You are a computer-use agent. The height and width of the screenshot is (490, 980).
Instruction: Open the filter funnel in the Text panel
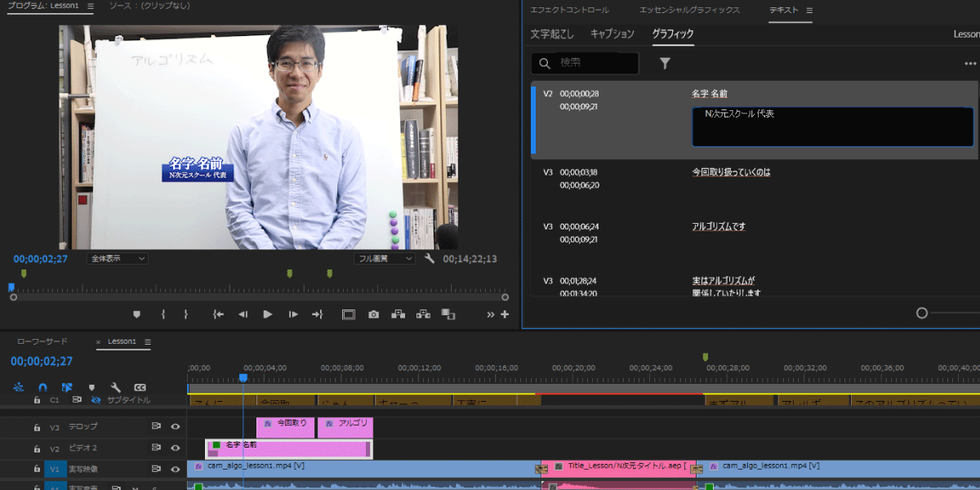tap(665, 63)
